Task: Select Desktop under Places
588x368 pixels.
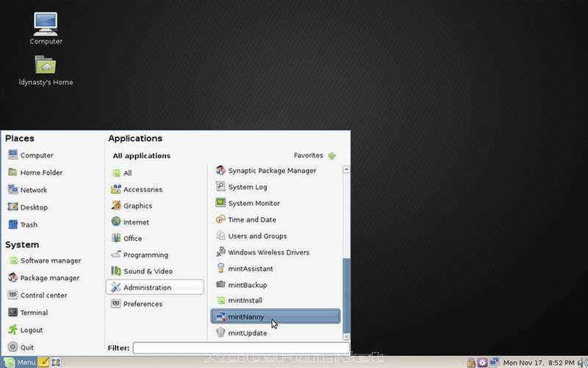Action: click(x=27, y=207)
